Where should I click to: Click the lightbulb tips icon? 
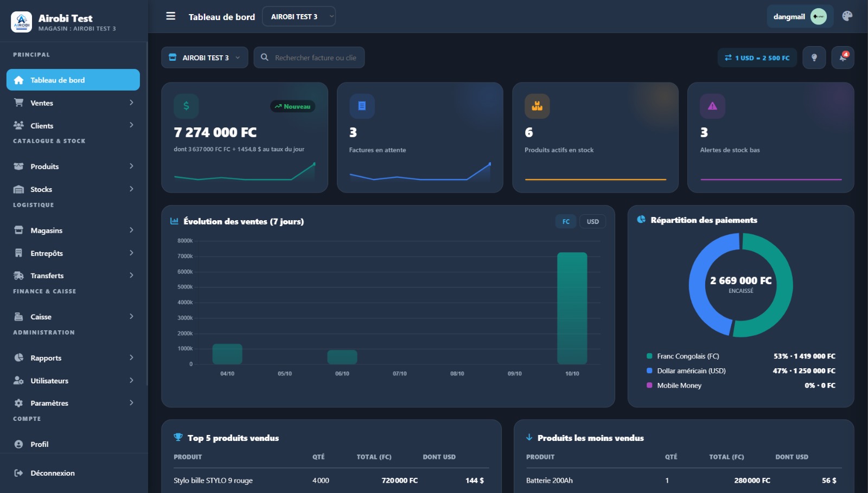814,57
